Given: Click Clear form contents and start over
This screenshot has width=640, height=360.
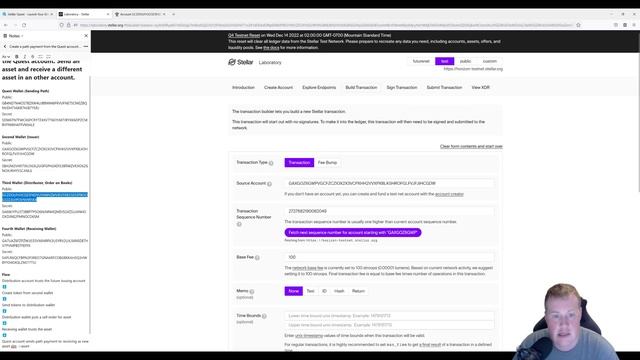Looking at the screenshot, I should [471, 146].
